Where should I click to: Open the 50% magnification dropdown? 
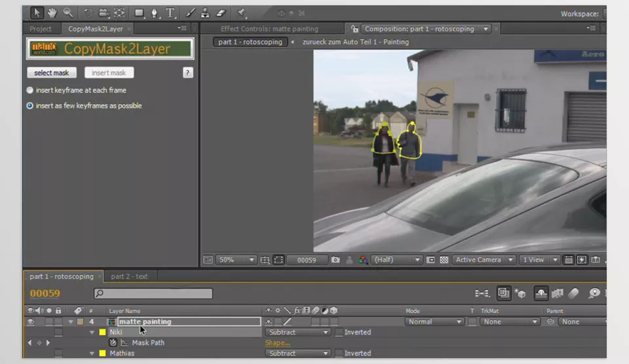235,260
